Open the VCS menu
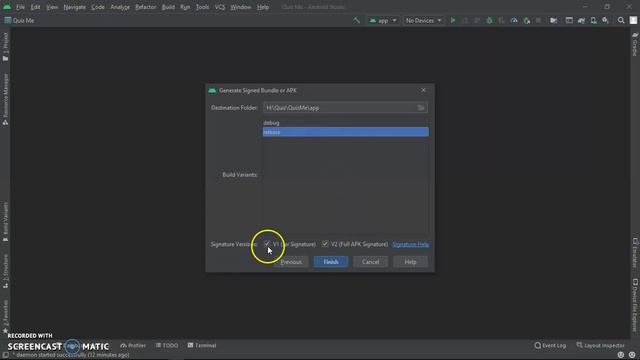The width and height of the screenshot is (640, 360). tap(220, 7)
